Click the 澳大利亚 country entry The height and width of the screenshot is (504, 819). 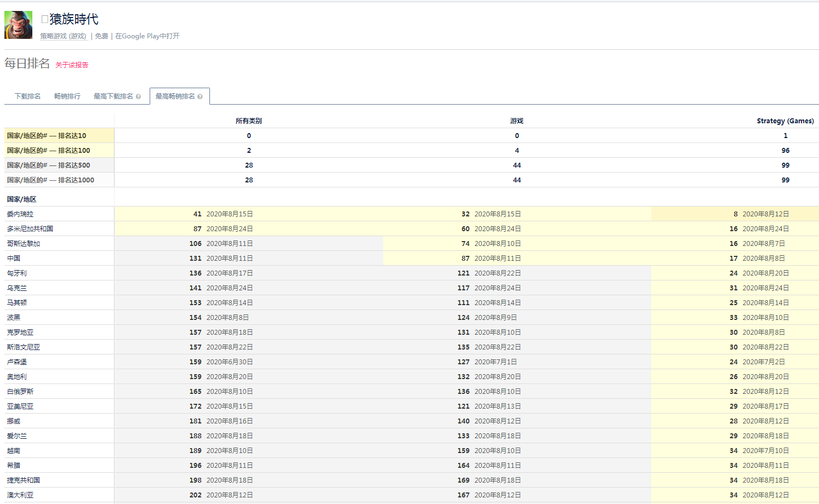(20, 495)
